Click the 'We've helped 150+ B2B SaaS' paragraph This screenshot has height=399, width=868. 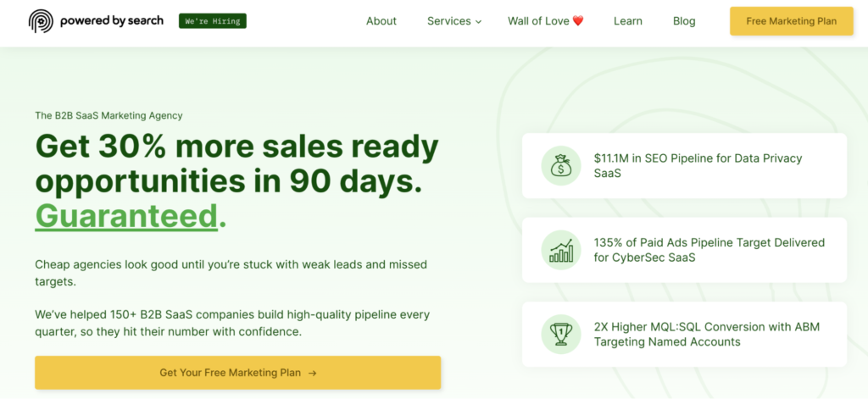tap(232, 324)
